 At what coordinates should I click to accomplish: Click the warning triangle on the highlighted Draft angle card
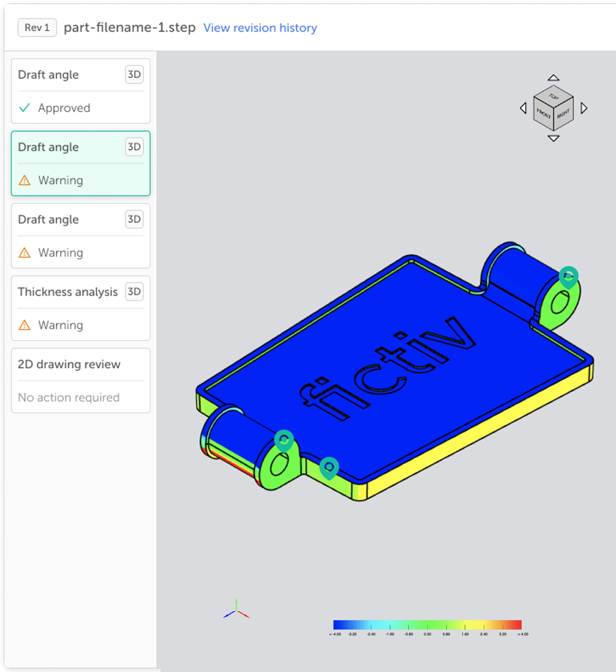tap(25, 180)
